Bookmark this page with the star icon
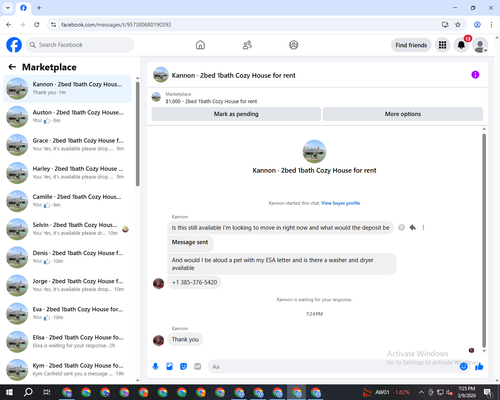 (458, 25)
